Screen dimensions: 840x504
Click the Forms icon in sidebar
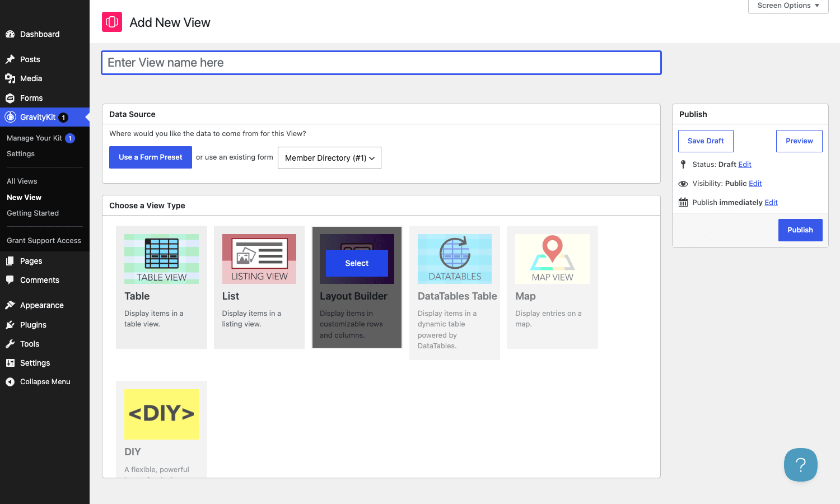tap(10, 98)
